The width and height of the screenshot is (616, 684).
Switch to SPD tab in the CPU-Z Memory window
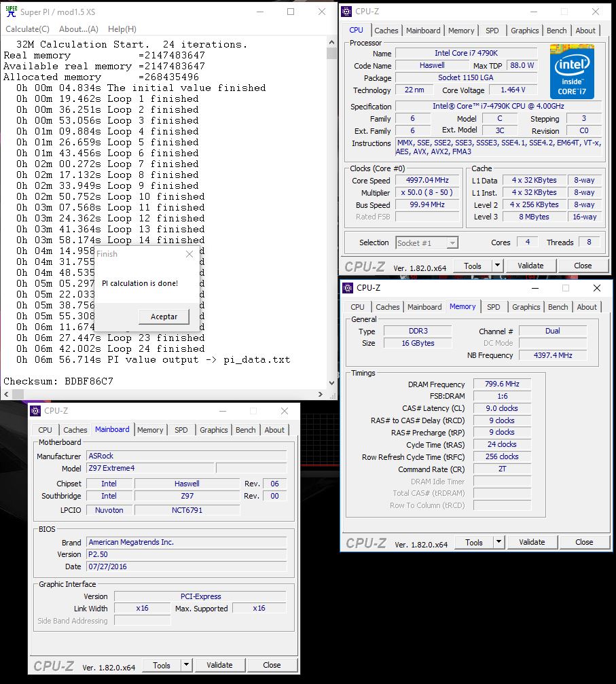(493, 307)
